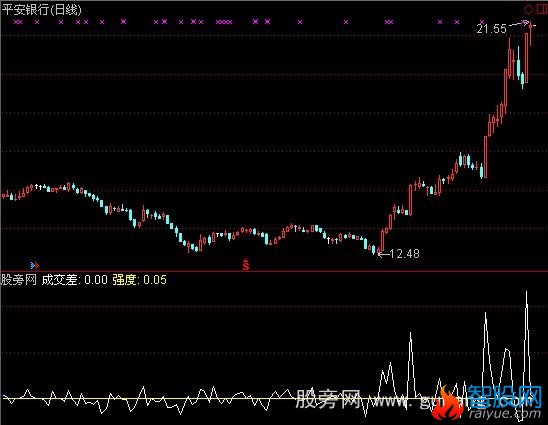Click the tallest peak of the indicator line
548x425 pixels.
coord(526,292)
